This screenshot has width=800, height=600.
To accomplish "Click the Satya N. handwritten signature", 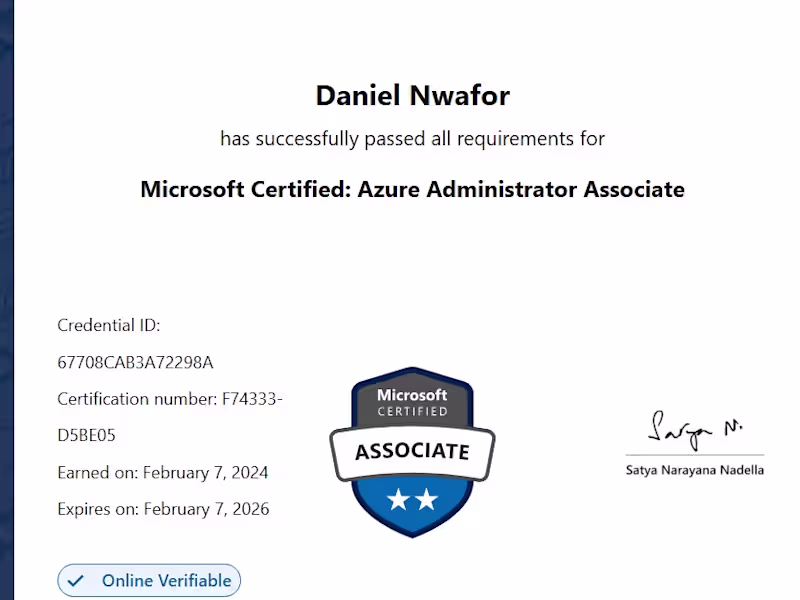I will [694, 430].
